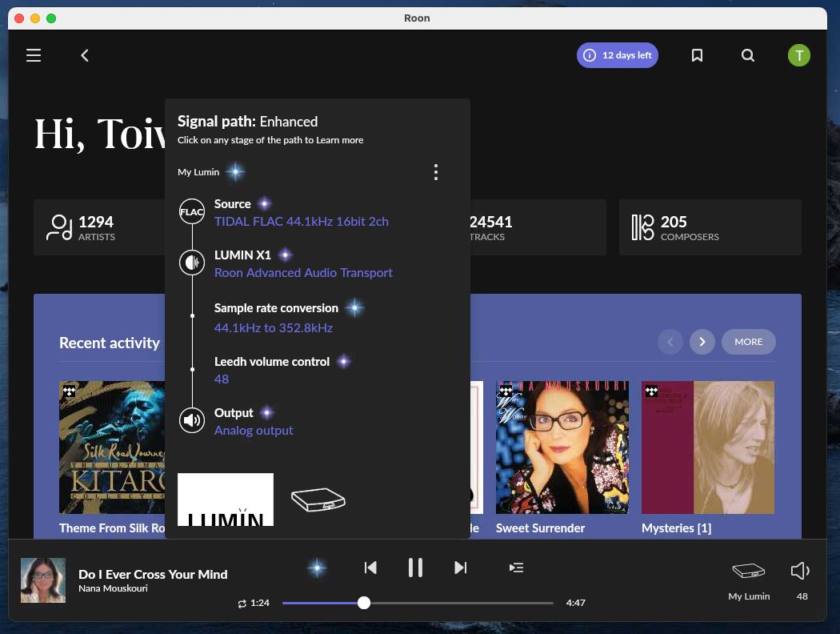
Task: Click the MORE button in Recent activity
Action: click(748, 341)
